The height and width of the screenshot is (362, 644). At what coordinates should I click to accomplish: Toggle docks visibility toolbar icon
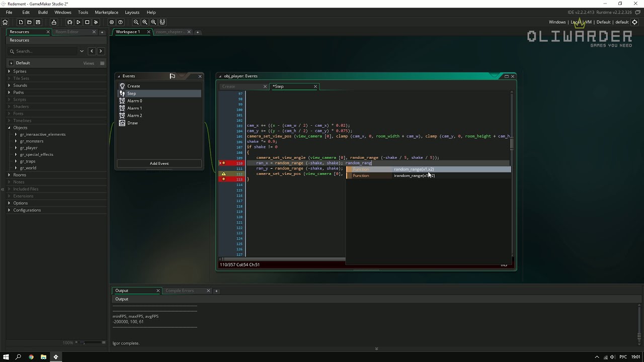point(162,22)
